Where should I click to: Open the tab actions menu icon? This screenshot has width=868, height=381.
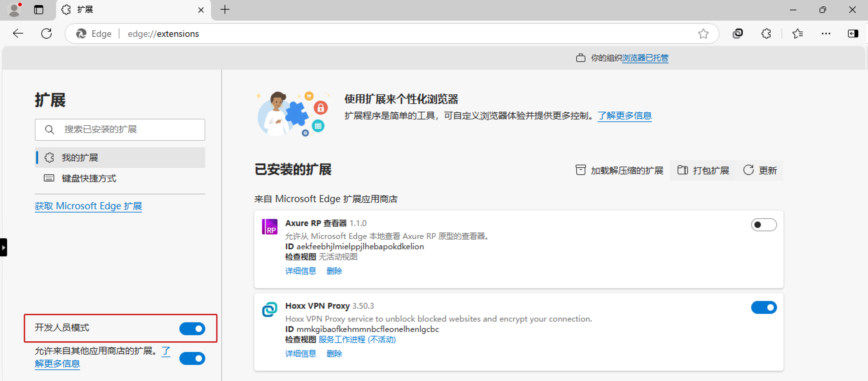pos(39,9)
